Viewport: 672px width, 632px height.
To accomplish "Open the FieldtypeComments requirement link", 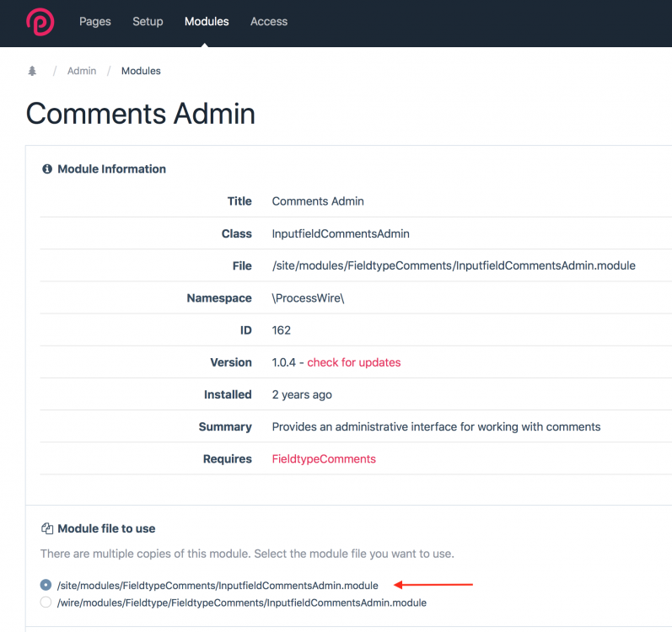I will [324, 459].
